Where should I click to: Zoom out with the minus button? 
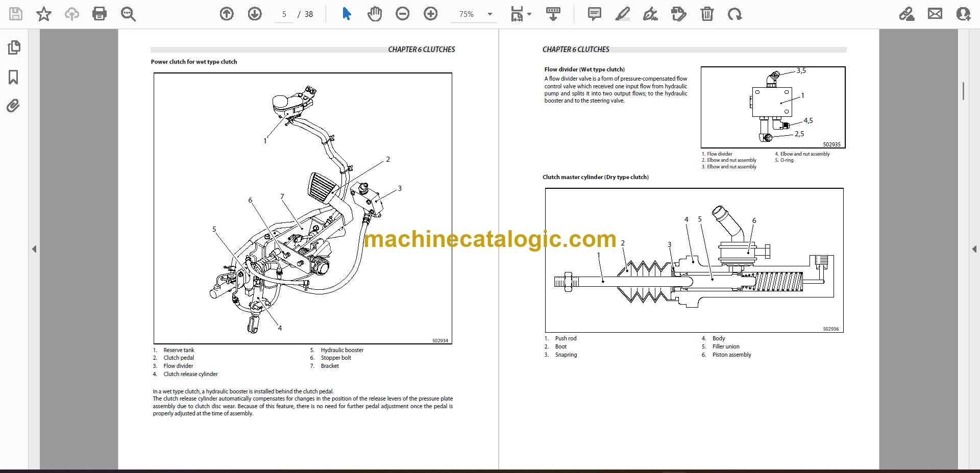tap(403, 14)
